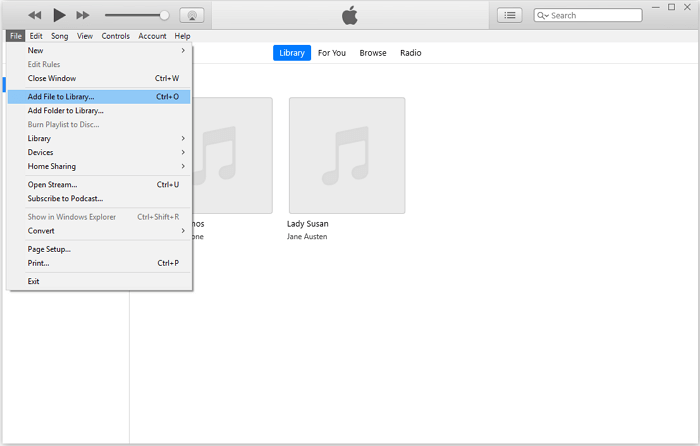This screenshot has height=446, width=700.
Task: Click the magnifier icon in search box
Action: [541, 16]
